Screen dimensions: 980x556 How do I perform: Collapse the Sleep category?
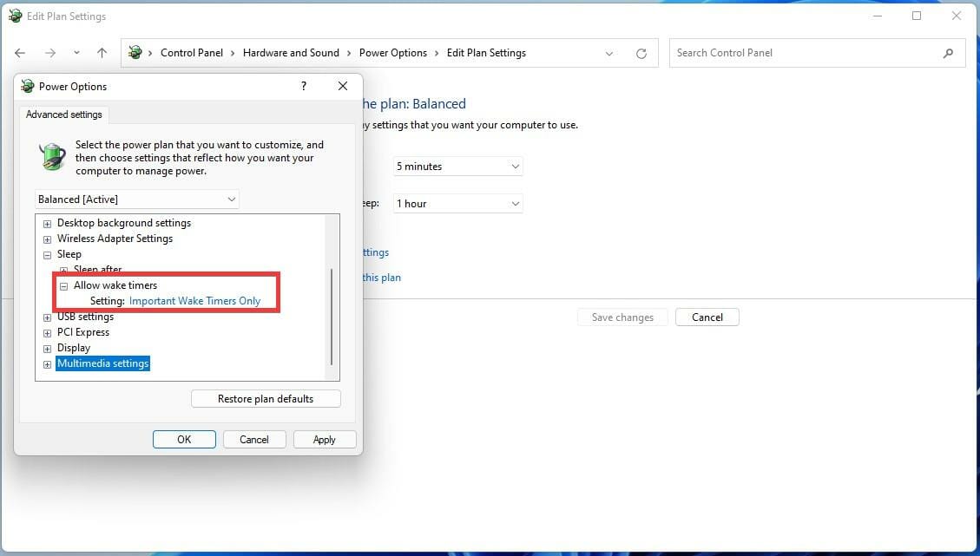pyautogui.click(x=47, y=254)
